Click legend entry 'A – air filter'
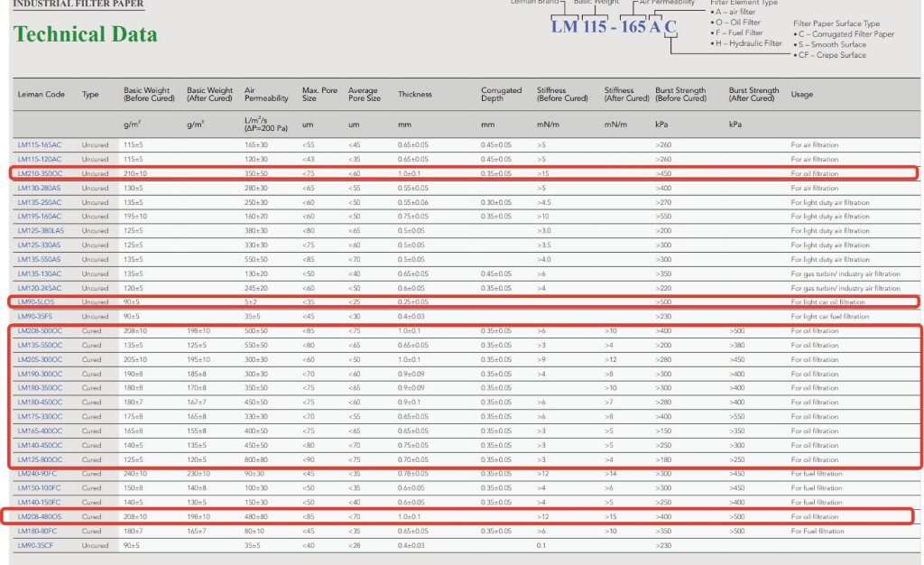This screenshot has width=924, height=565. point(733,12)
